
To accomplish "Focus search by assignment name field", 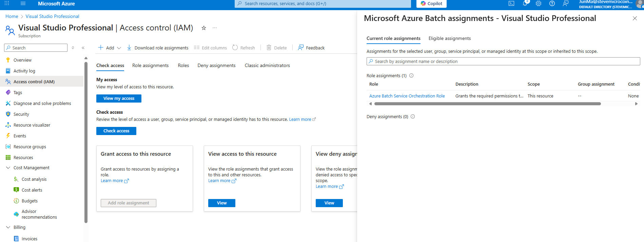I will 503,61.
